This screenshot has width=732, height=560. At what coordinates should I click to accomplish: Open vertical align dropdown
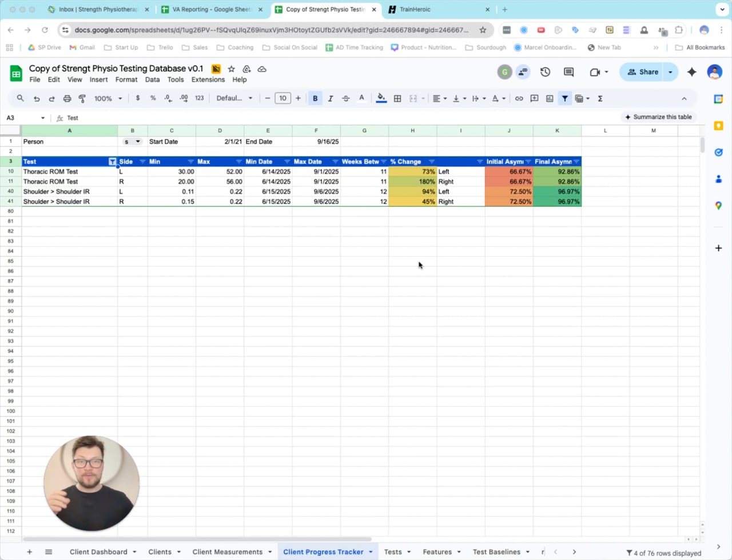pyautogui.click(x=459, y=98)
